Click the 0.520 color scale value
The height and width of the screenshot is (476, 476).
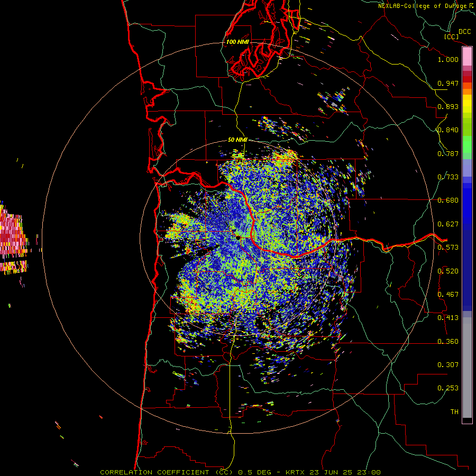click(x=448, y=271)
